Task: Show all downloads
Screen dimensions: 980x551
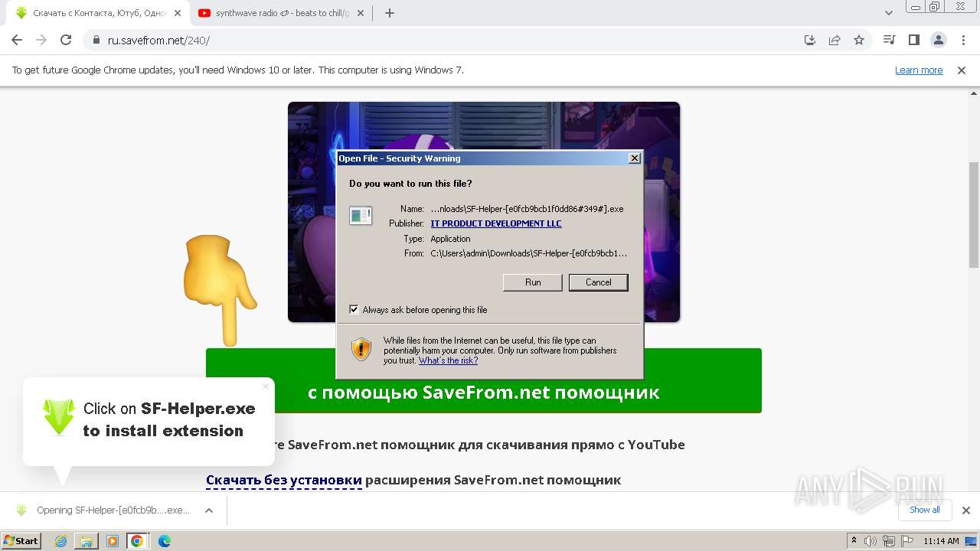Action: coord(925,510)
